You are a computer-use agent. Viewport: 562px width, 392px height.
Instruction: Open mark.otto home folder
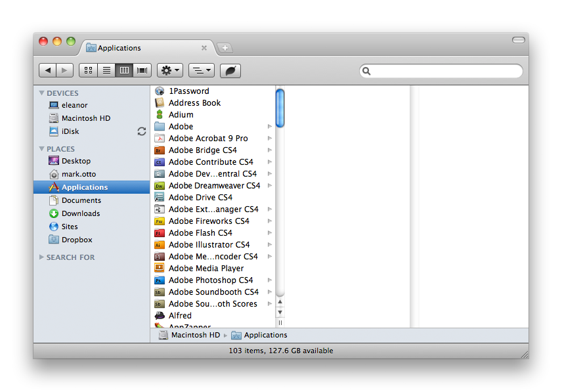(92, 174)
